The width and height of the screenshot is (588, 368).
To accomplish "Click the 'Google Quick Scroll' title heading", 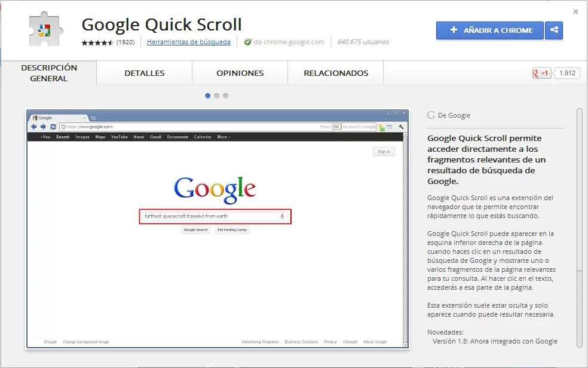I will [161, 24].
